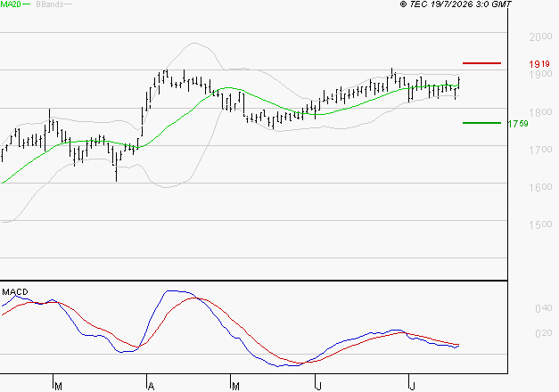Select the green 1759 price label
Viewport: 559px width, 392px height.
point(518,124)
